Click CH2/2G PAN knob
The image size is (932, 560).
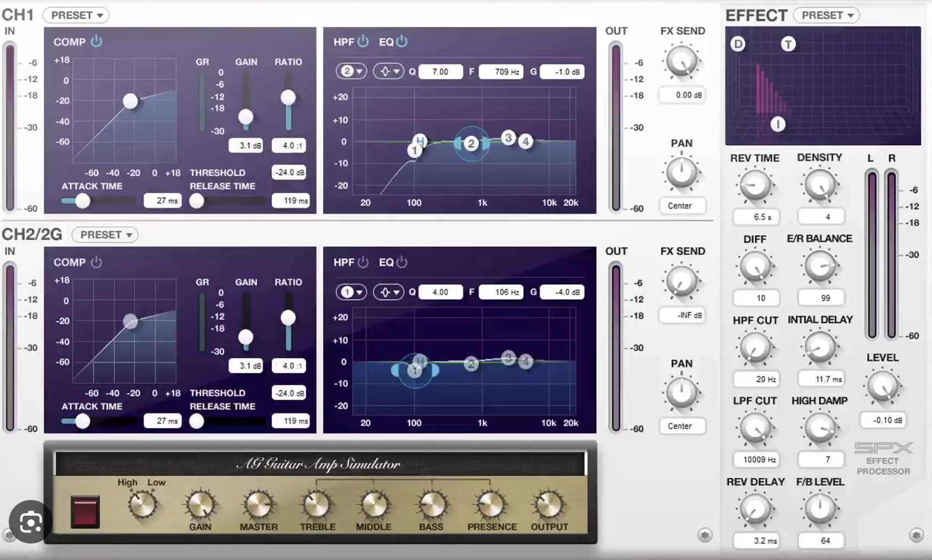point(682,393)
